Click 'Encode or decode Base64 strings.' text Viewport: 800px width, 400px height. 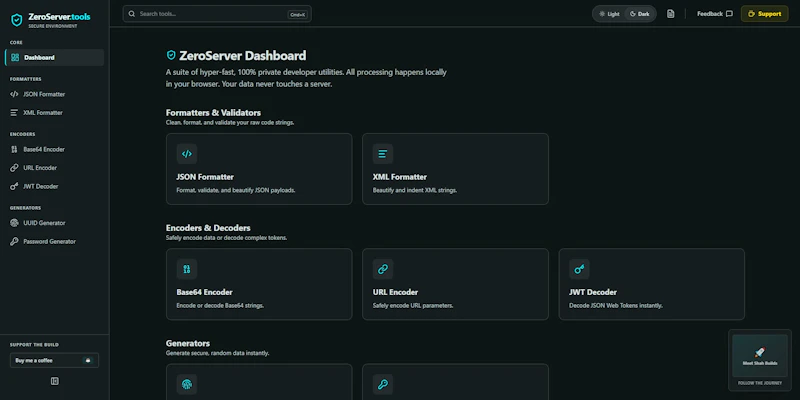(220, 306)
